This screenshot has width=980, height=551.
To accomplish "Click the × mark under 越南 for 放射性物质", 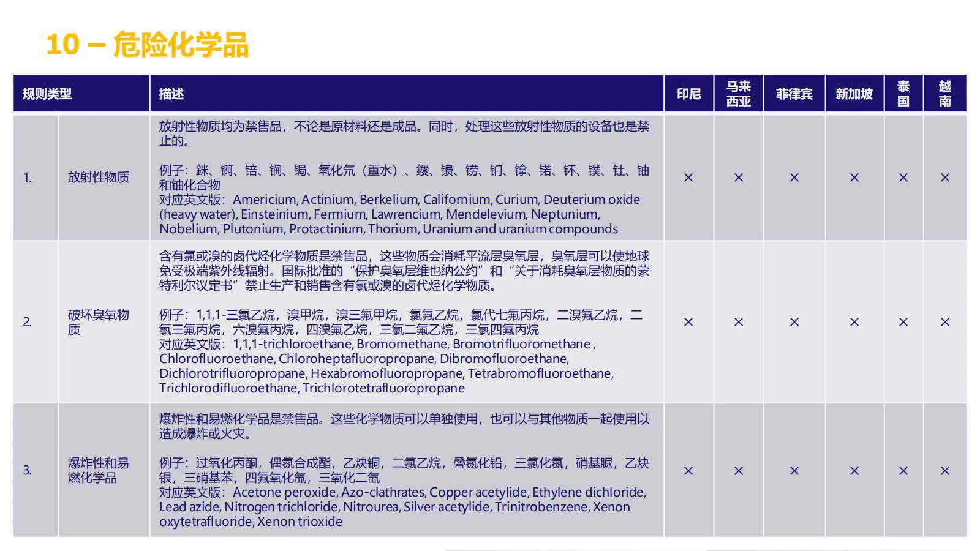I will coord(944,178).
